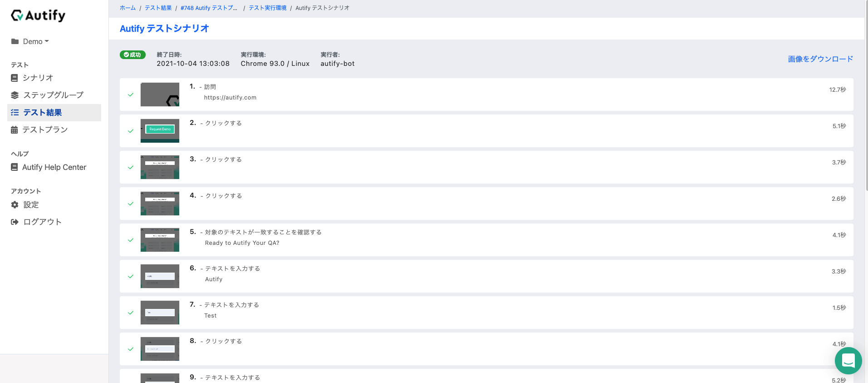Open 設定 in the sidebar
Screen dimensions: 868x383
pyautogui.click(x=31, y=205)
